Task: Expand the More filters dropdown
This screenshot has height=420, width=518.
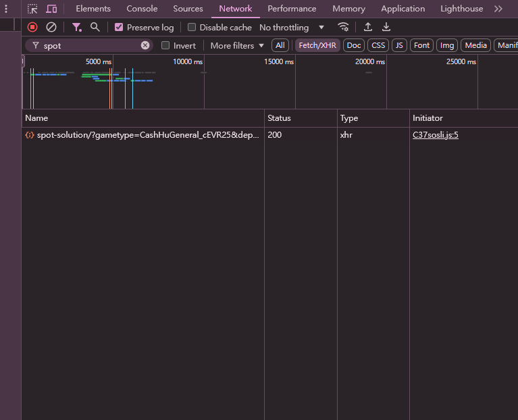Action: tap(237, 45)
